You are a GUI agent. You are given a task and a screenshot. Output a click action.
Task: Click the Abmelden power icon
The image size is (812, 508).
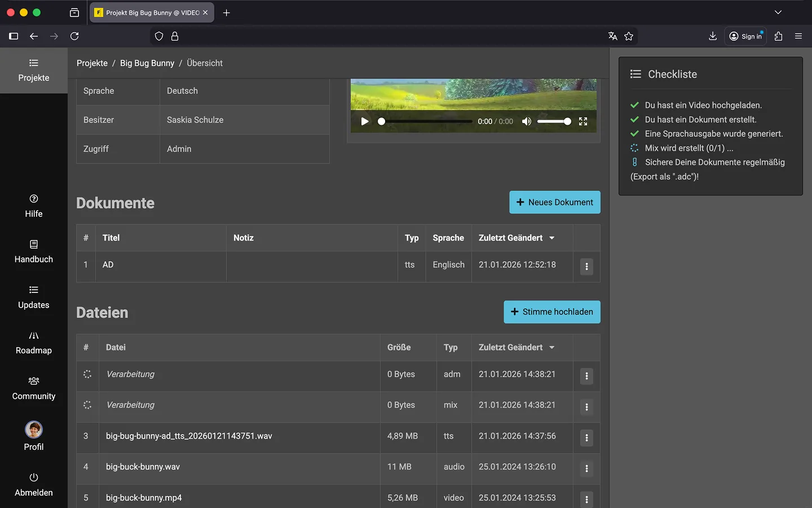point(34,478)
